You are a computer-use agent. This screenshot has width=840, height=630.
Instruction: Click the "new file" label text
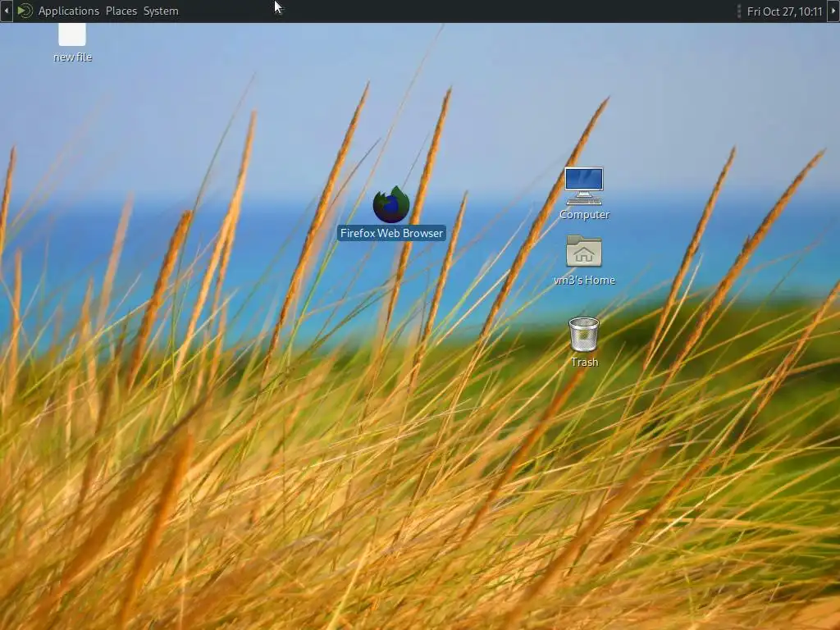73,57
